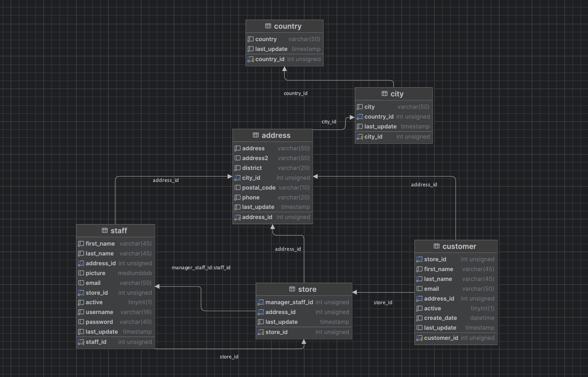Viewport: 588px width, 377px height.
Task: Click the username column in staff
Action: coord(115,312)
